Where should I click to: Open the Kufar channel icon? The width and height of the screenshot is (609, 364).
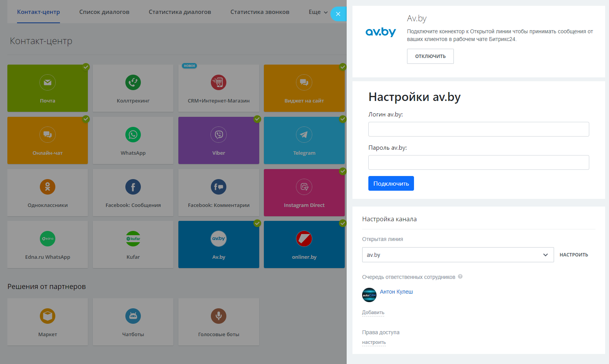pos(133,239)
